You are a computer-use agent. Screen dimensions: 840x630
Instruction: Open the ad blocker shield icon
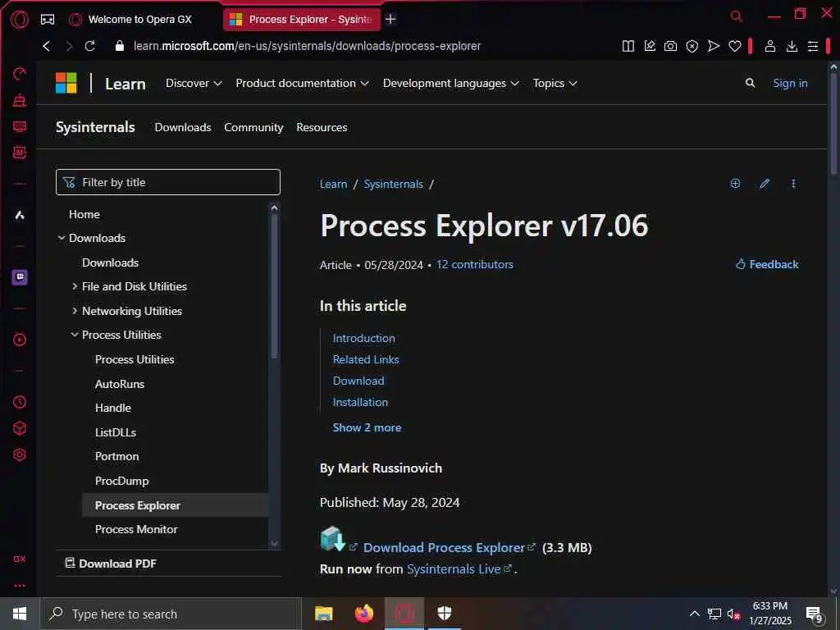tap(692, 46)
